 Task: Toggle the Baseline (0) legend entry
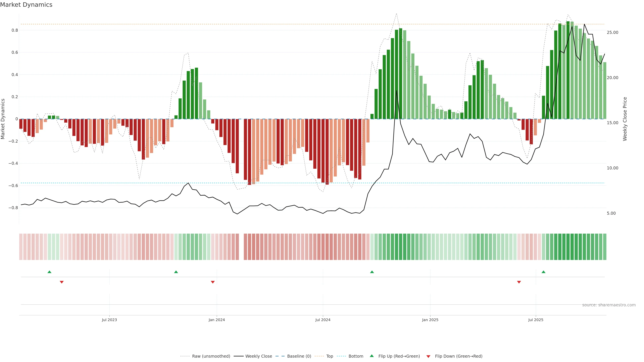coord(299,356)
